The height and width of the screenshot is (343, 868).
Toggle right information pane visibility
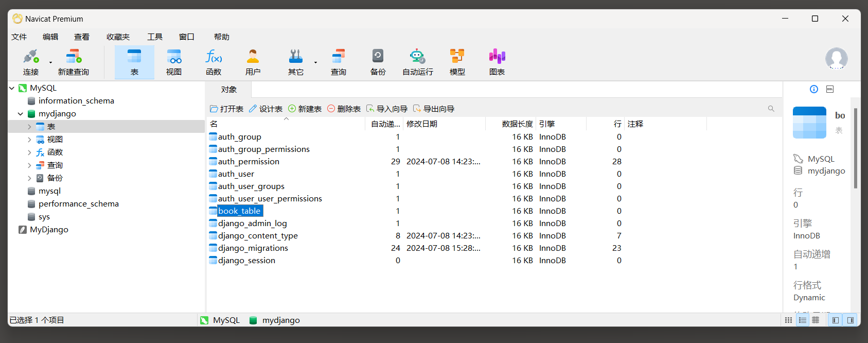(851, 320)
